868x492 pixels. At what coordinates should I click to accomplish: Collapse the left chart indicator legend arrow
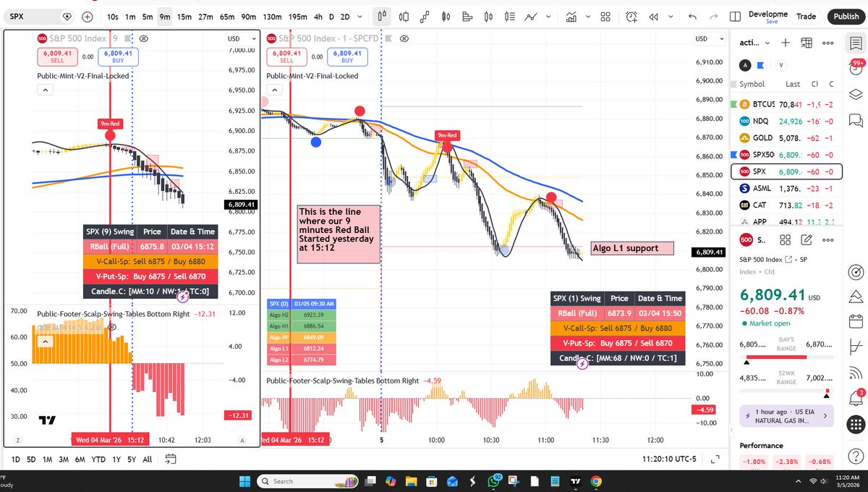(x=45, y=90)
